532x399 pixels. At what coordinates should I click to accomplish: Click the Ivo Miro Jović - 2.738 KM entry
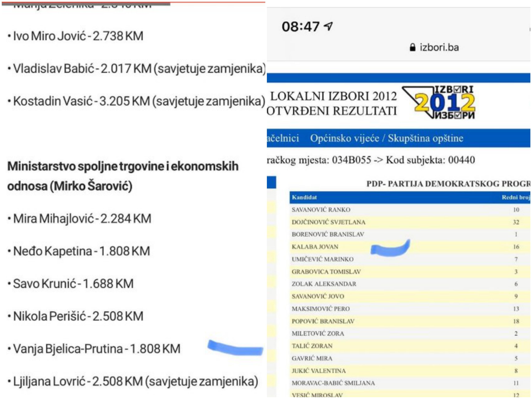76,36
